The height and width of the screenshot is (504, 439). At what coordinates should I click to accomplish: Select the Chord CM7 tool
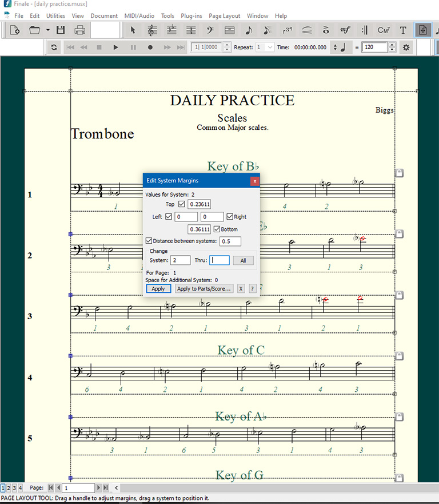[x=384, y=30]
